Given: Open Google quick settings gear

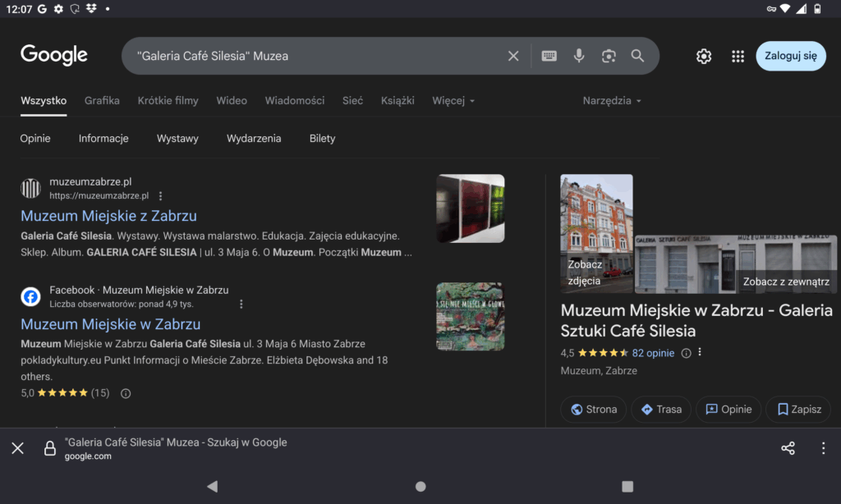Looking at the screenshot, I should click(x=704, y=56).
